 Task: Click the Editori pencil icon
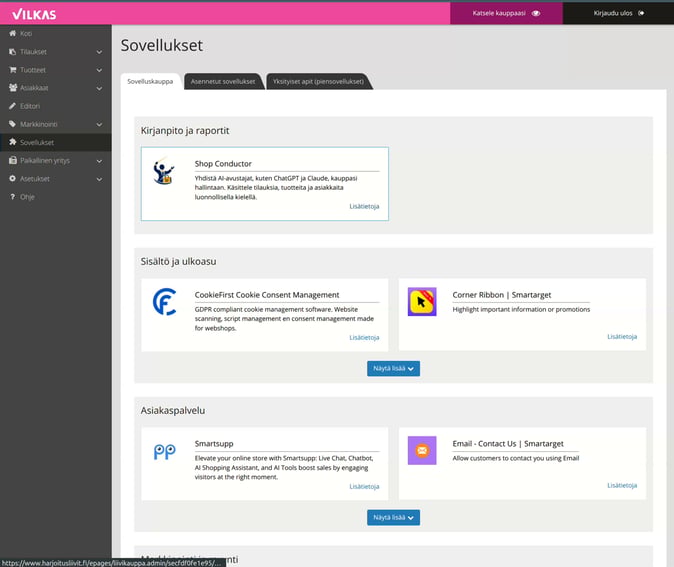click(x=12, y=106)
